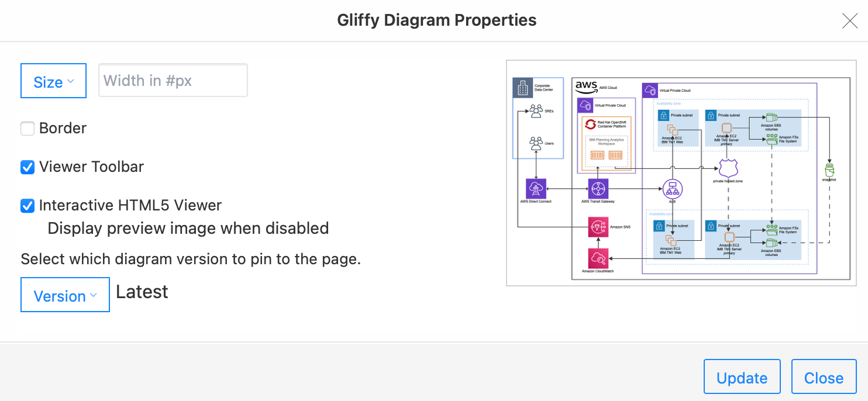The width and height of the screenshot is (868, 401).
Task: Disable the Viewer Toolbar checkbox
Action: pos(27,167)
